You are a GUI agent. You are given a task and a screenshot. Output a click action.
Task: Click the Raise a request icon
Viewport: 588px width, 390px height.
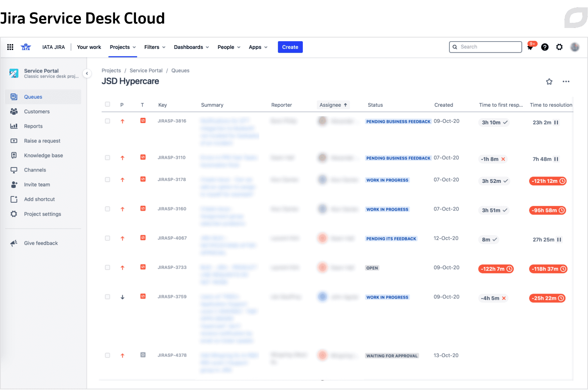tap(14, 141)
